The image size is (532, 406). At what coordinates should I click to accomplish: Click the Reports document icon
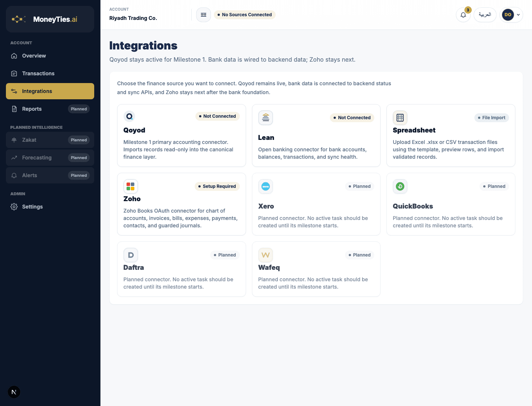pos(14,109)
